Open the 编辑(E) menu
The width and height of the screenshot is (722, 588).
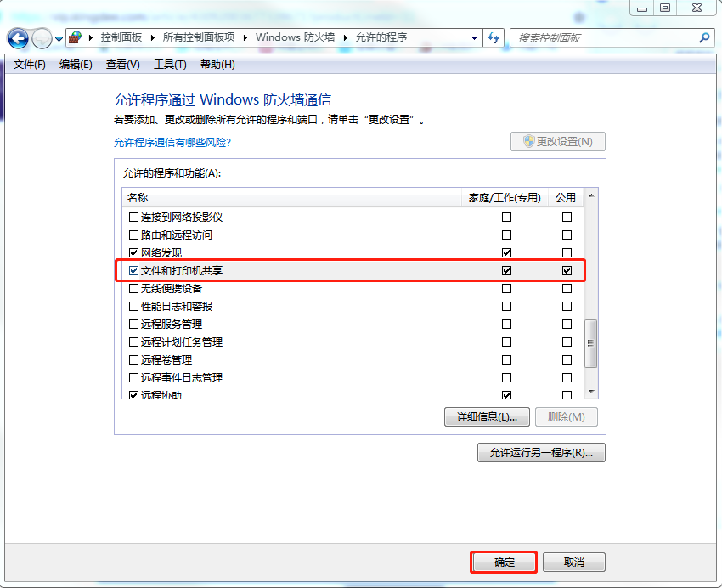tap(76, 65)
